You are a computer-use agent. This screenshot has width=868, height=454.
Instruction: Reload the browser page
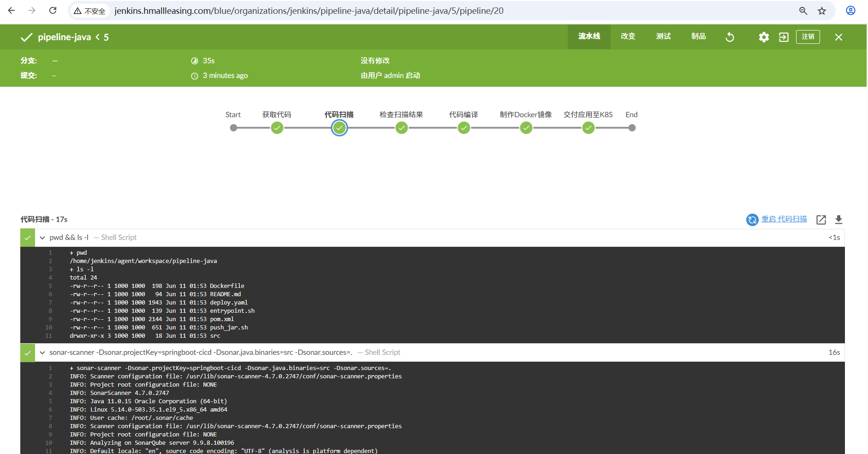(53, 11)
